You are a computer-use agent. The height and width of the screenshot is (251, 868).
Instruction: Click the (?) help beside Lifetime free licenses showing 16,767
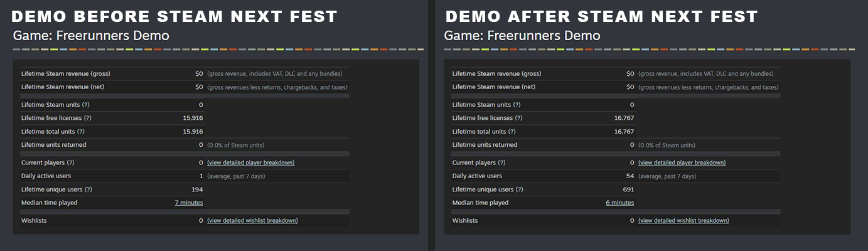point(519,118)
